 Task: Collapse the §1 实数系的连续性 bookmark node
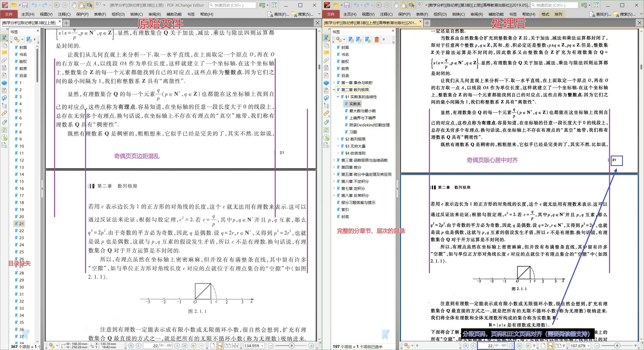338,97
